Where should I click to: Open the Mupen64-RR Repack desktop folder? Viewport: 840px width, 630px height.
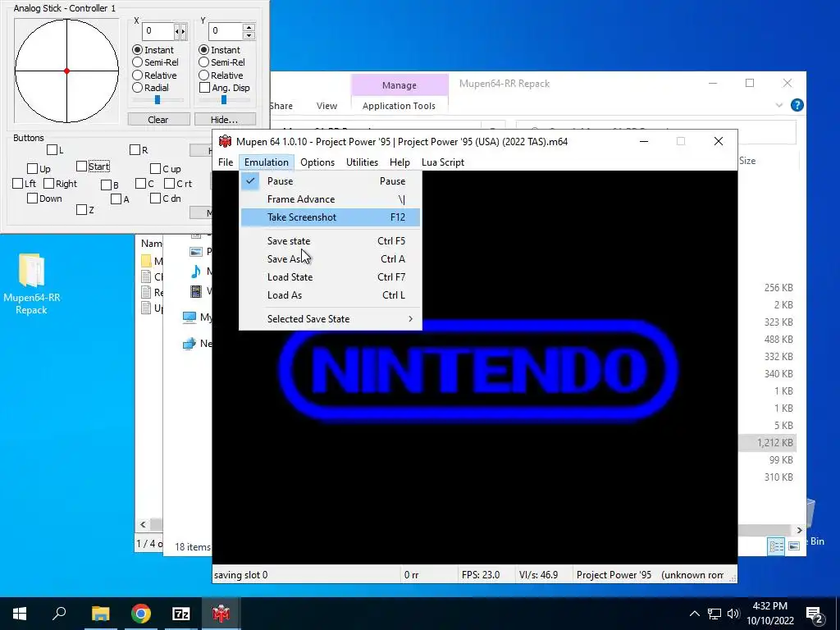(x=31, y=284)
